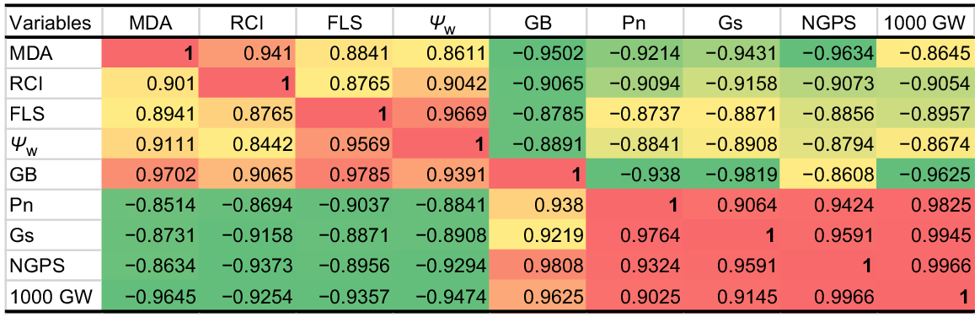Screen dimensions: 980x317
Task: Select the cell showing −0.9819
Action: coord(732,175)
